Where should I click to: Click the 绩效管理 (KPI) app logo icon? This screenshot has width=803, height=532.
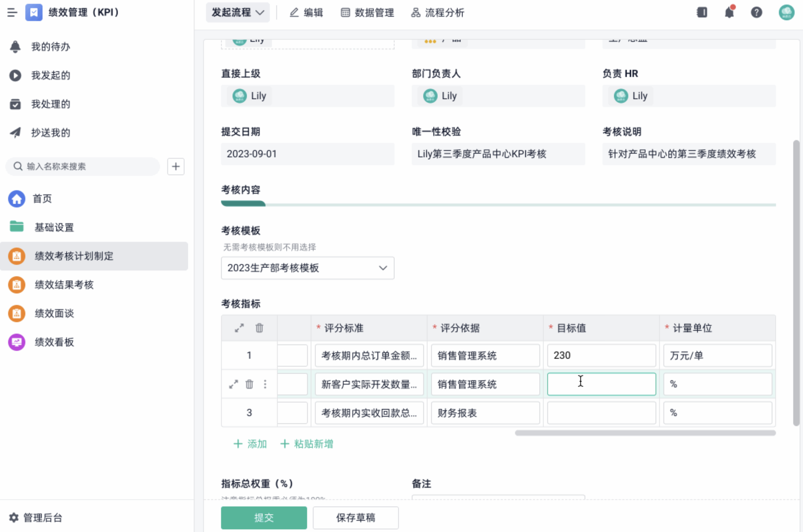[x=33, y=12]
